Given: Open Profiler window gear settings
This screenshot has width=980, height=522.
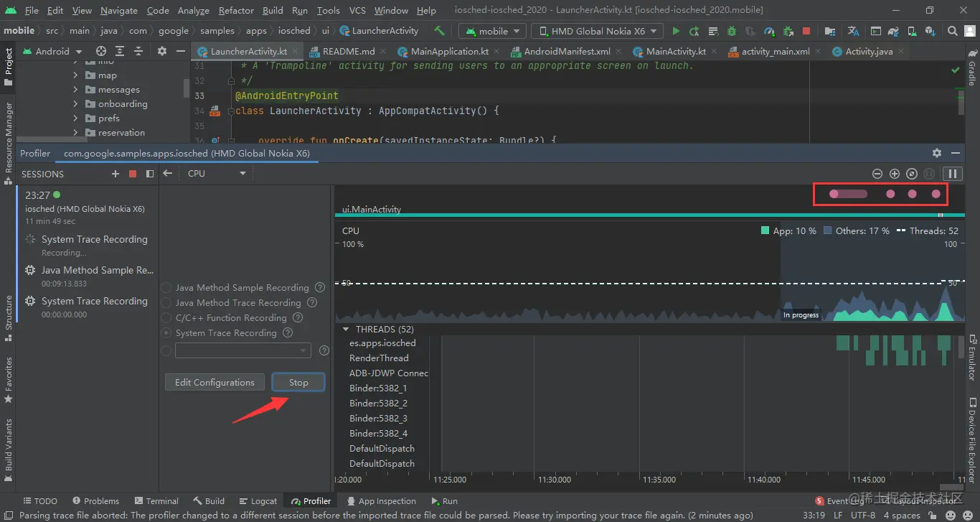Looking at the screenshot, I should point(936,153).
